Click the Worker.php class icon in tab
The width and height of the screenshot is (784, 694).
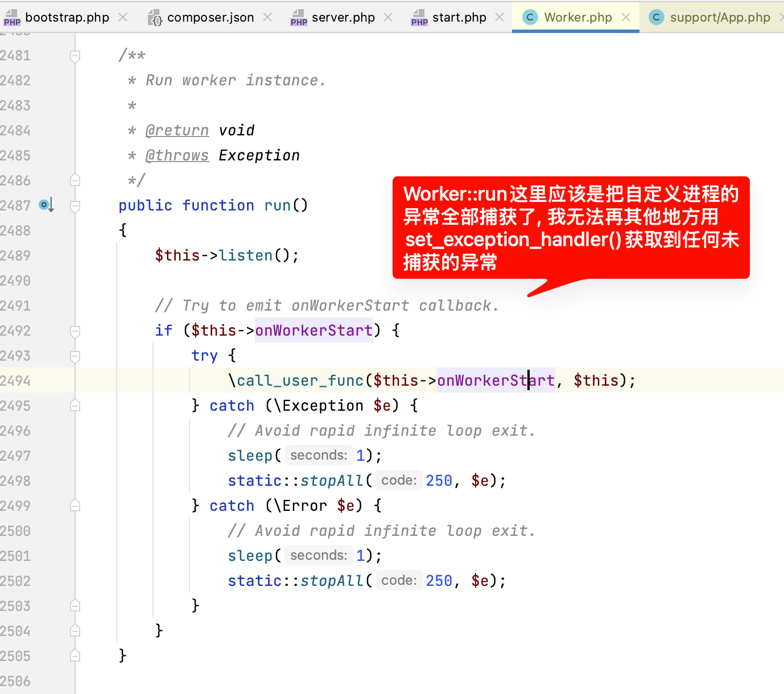click(x=530, y=18)
